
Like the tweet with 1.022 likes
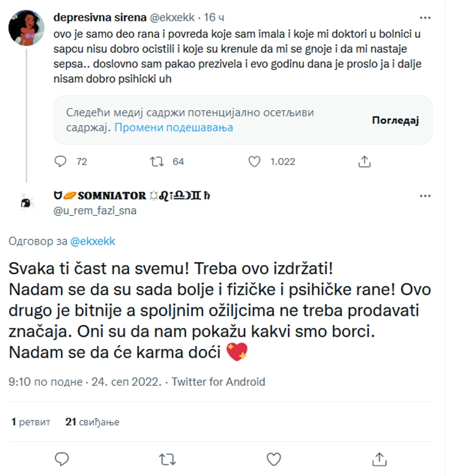(x=254, y=162)
